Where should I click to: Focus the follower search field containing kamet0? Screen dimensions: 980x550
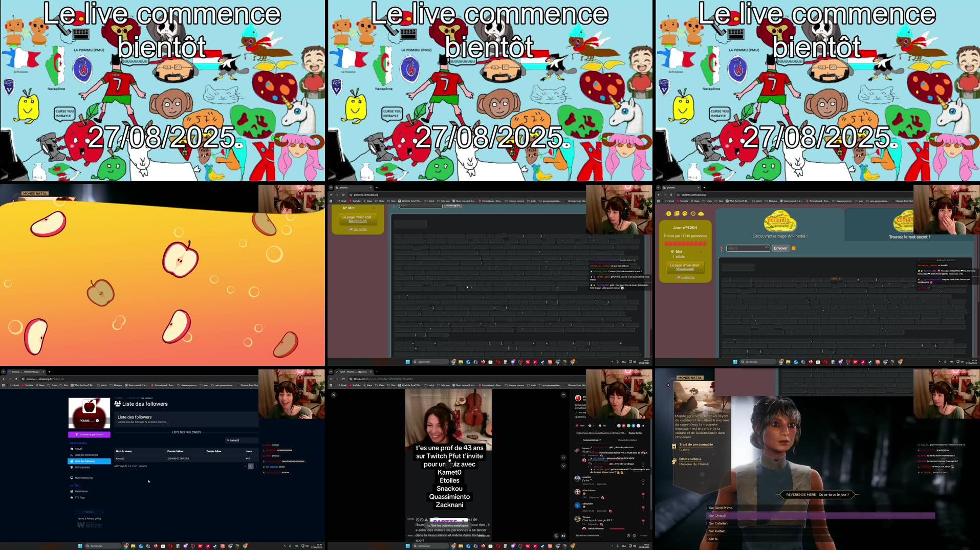(x=242, y=440)
